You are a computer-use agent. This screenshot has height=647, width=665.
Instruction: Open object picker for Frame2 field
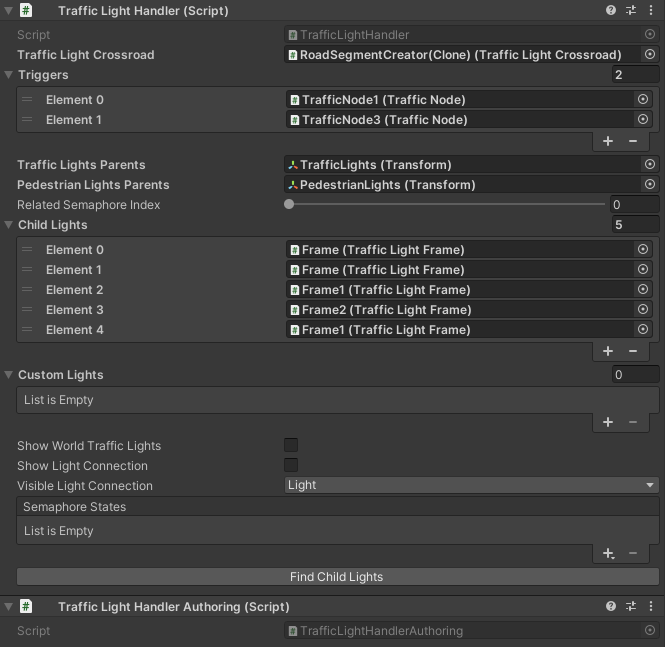(643, 309)
